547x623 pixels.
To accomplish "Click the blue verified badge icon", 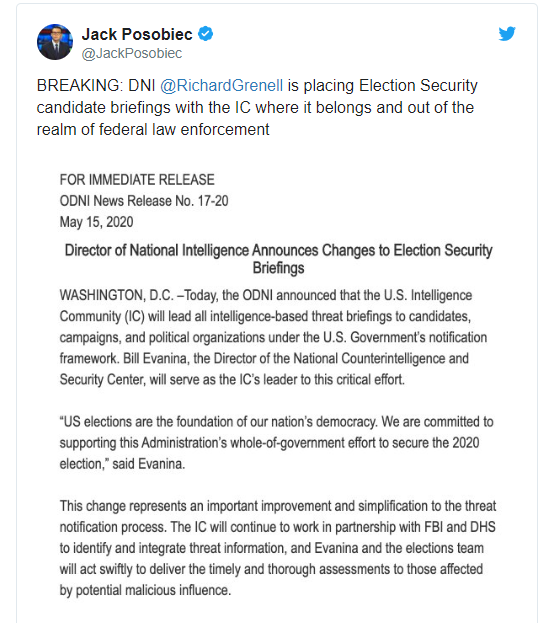I will [205, 34].
